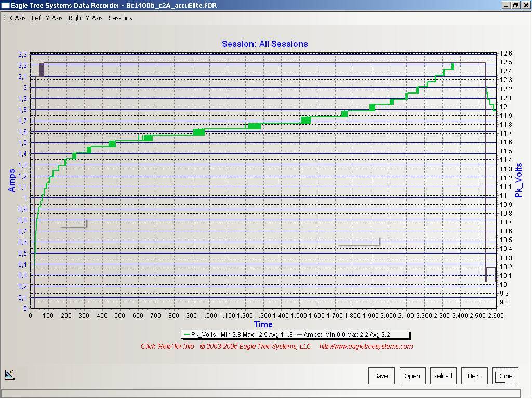
Task: Minimize the Data Recorder window
Action: click(507, 5)
